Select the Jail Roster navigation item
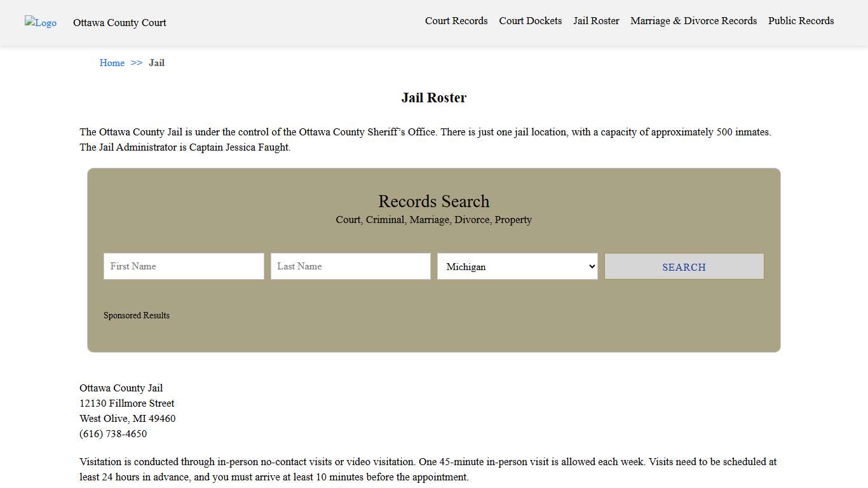Viewport: 868px width, 488px height. tap(595, 20)
